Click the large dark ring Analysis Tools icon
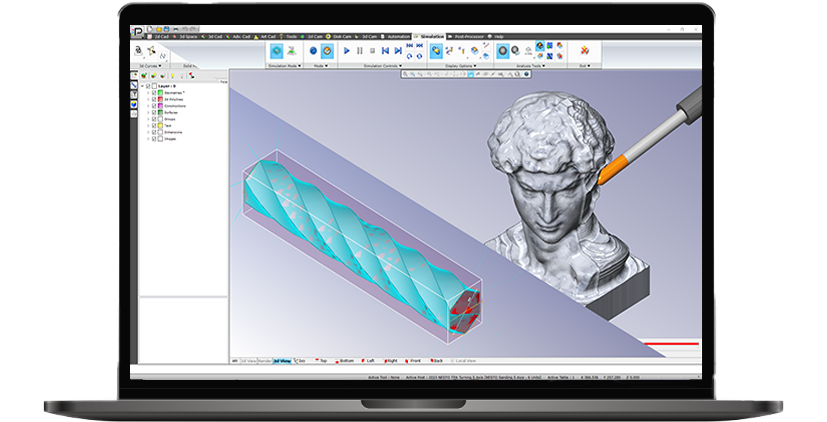 (x=503, y=51)
